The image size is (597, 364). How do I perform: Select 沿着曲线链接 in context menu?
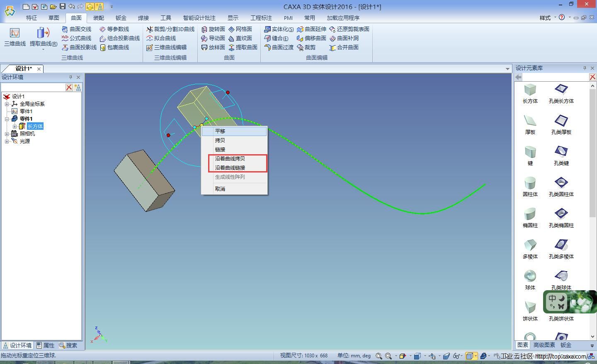pyautogui.click(x=234, y=168)
